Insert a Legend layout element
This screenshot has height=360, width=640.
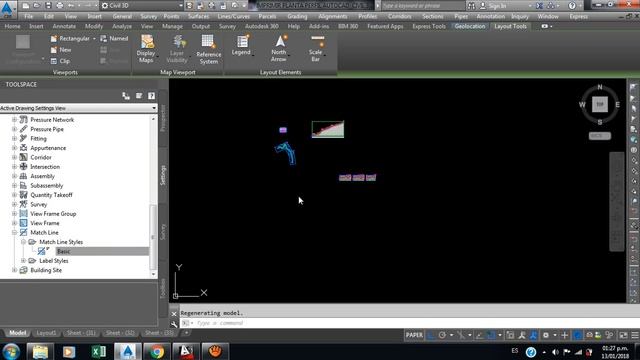click(241, 46)
